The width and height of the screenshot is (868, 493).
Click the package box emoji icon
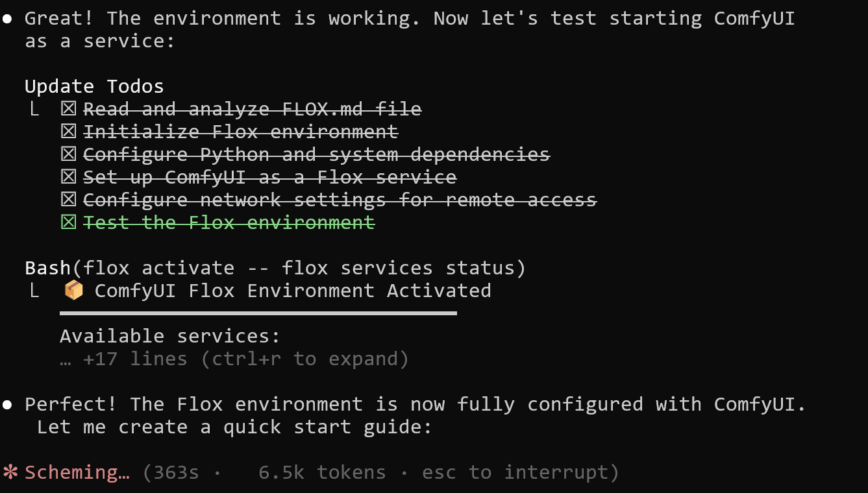(x=74, y=291)
